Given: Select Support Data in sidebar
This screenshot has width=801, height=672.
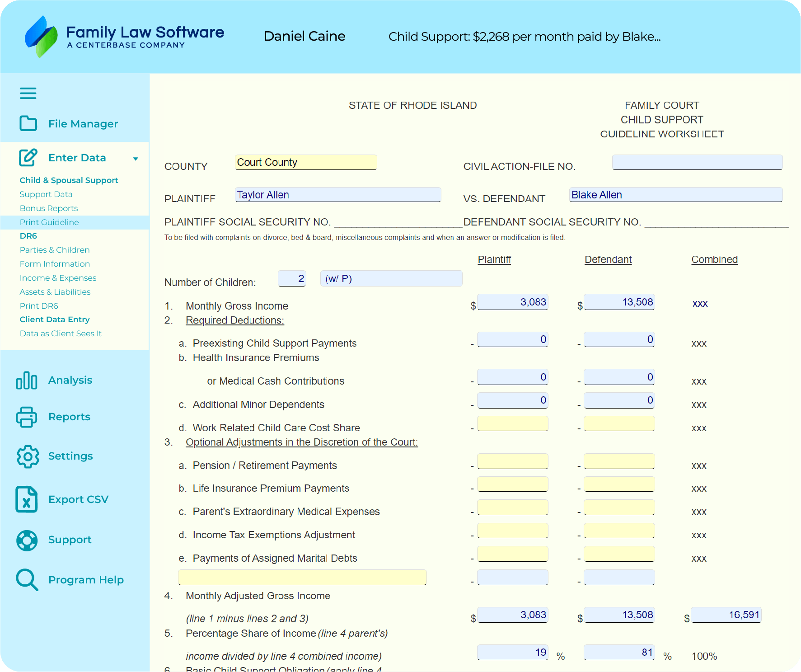Looking at the screenshot, I should click(x=46, y=194).
